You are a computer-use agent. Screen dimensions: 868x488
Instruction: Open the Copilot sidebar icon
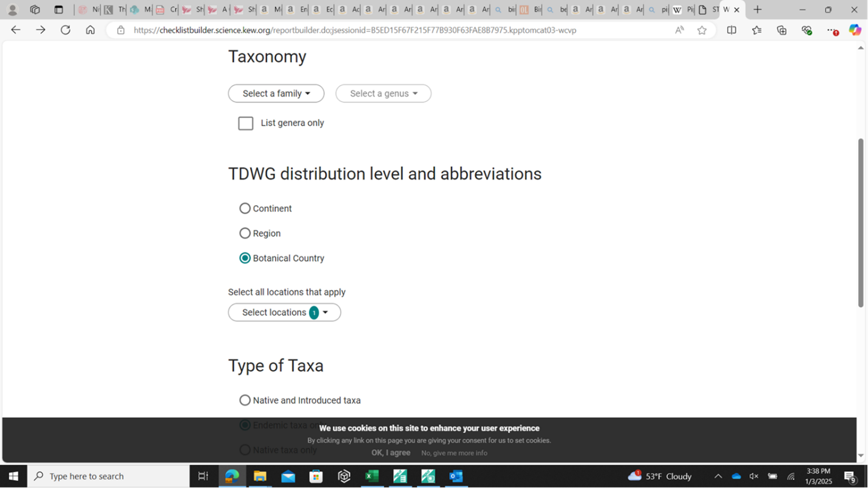point(855,30)
